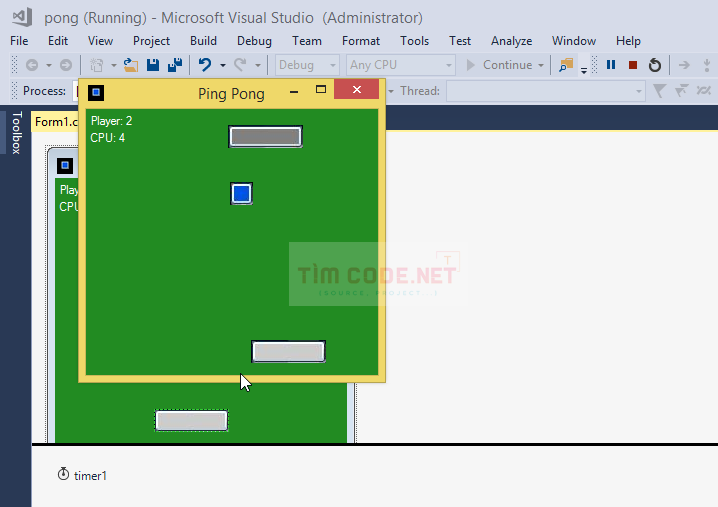Open the Continue button's dropdown arrow

(x=541, y=65)
